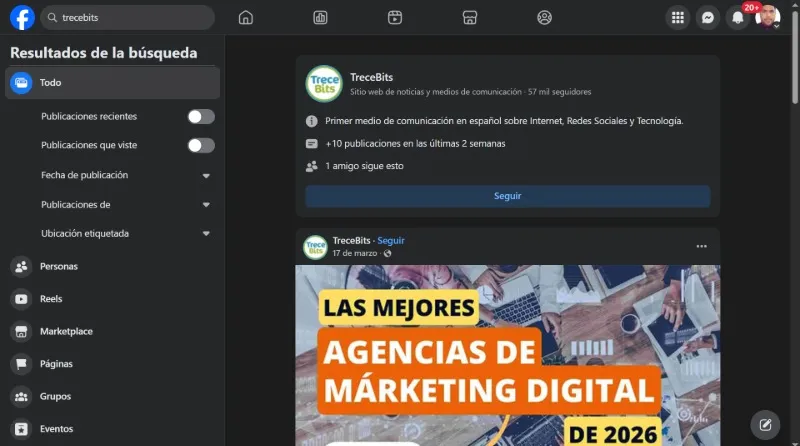The image size is (800, 446).
Task: Click the wide Seguir button
Action: (x=508, y=196)
